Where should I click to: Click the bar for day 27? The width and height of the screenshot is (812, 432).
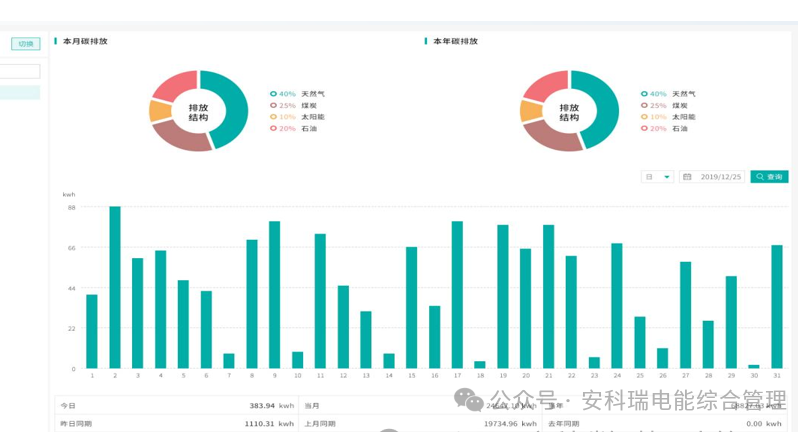(686, 315)
